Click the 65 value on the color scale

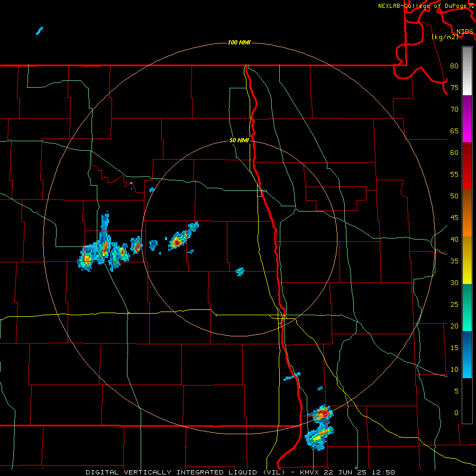click(x=454, y=131)
